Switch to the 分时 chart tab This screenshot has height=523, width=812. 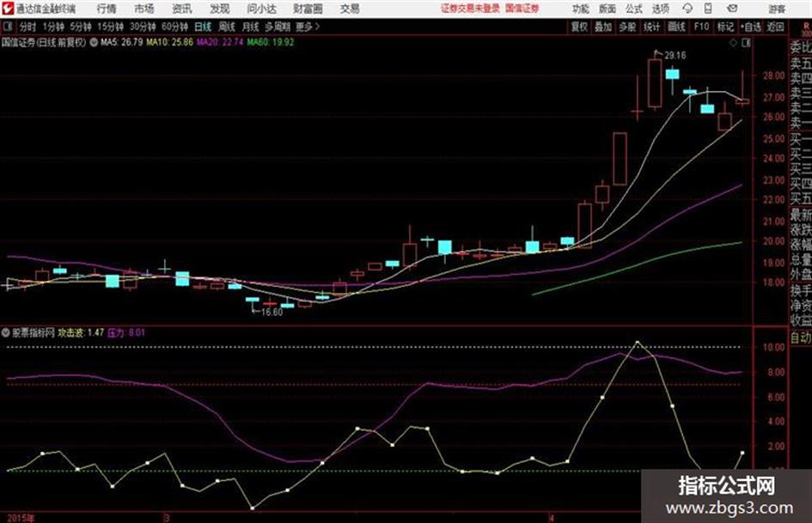pyautogui.click(x=28, y=27)
